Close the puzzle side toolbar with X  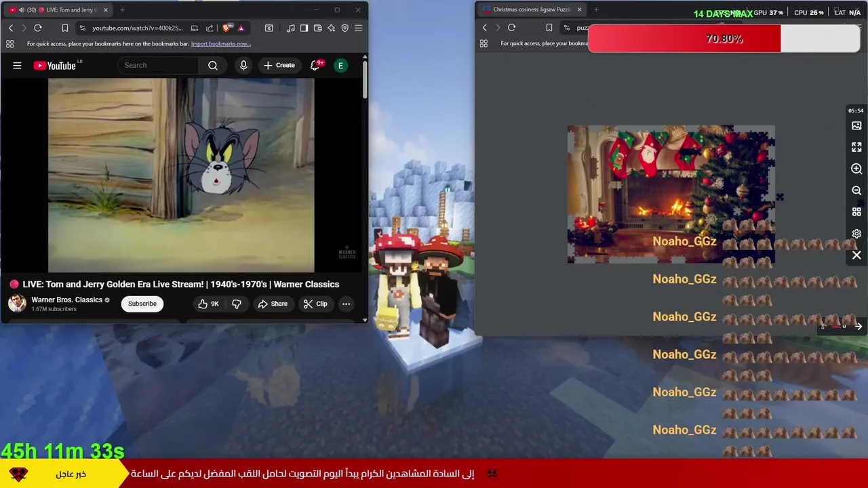point(856,256)
